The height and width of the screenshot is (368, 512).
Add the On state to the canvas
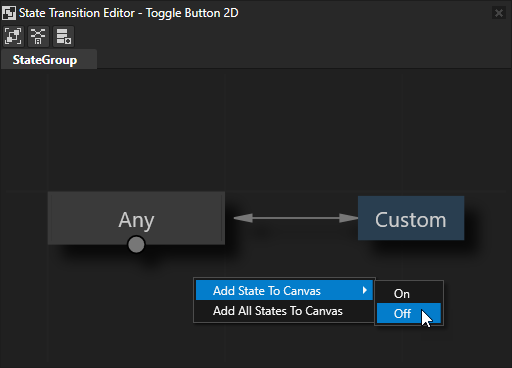409,294
